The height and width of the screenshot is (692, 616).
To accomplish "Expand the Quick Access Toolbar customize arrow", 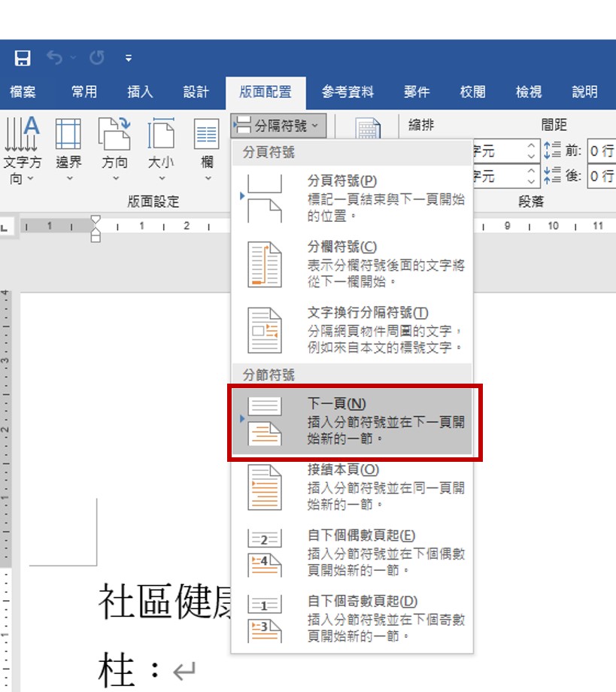I will (x=129, y=58).
